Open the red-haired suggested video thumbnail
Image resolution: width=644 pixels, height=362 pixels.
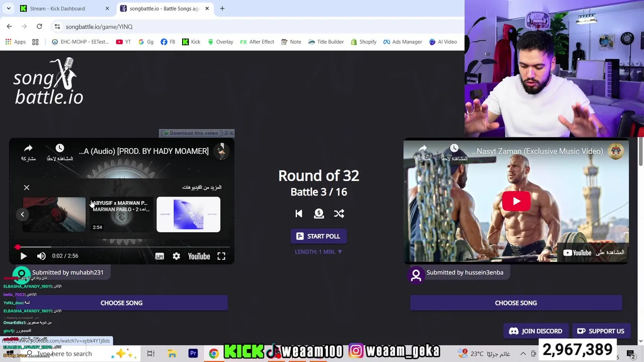[54, 215]
